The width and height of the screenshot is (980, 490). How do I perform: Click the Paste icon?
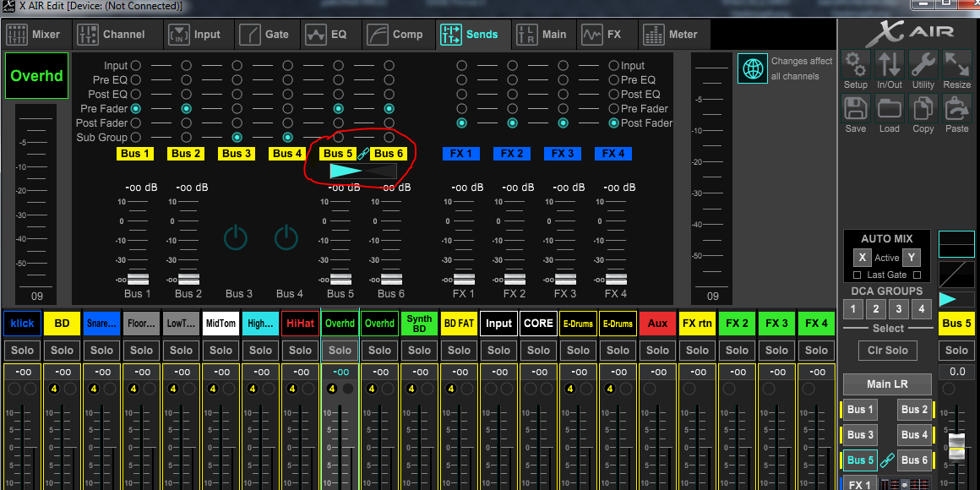957,108
